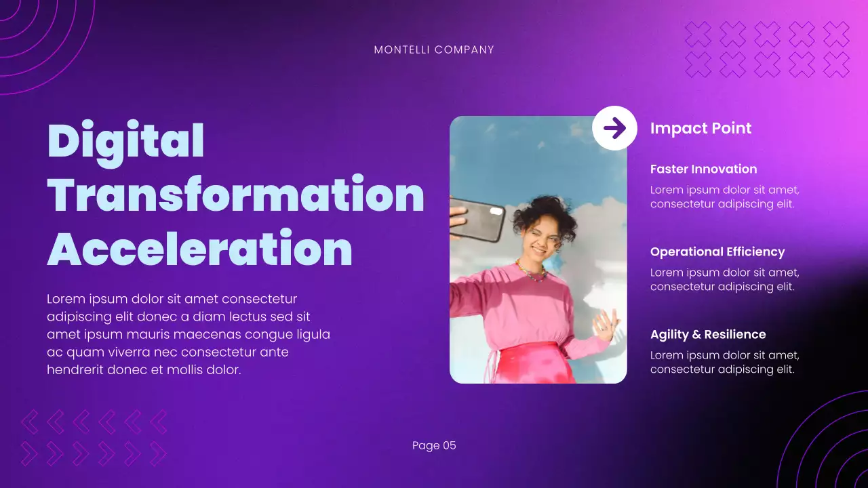Select the photo of the woman taking a selfie

point(538,251)
